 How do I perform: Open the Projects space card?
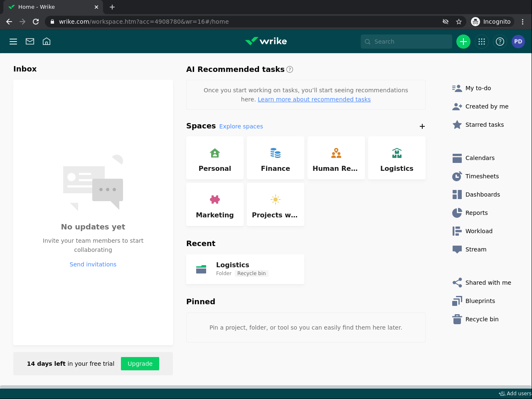coord(276,204)
